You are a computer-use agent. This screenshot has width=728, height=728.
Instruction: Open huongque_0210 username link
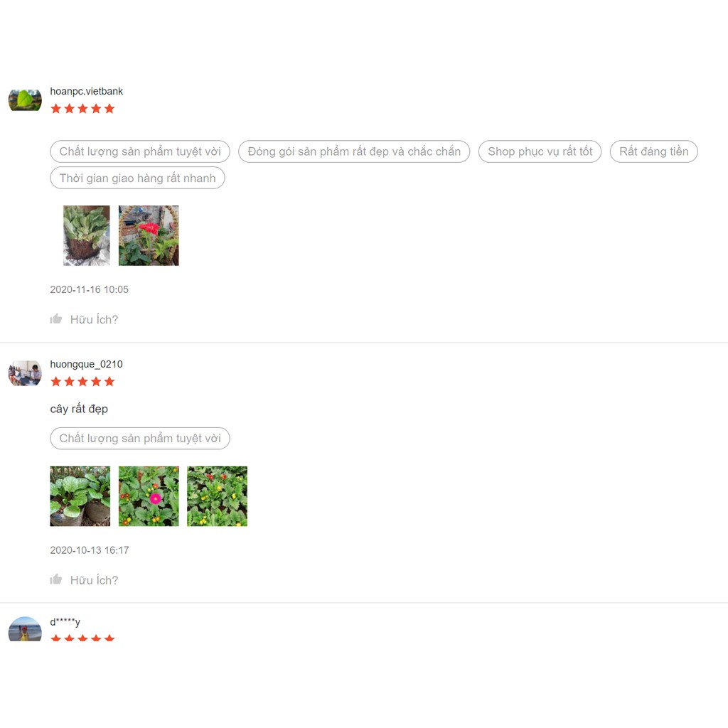pyautogui.click(x=86, y=364)
